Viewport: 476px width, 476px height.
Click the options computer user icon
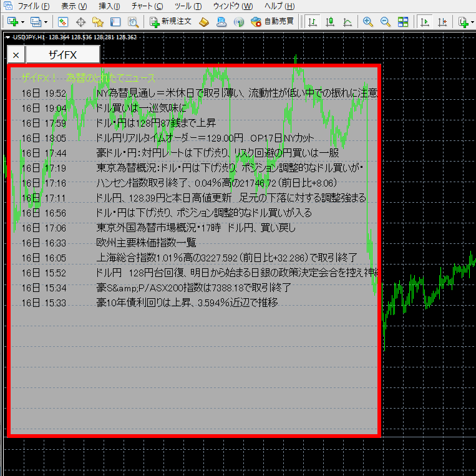pos(221,22)
